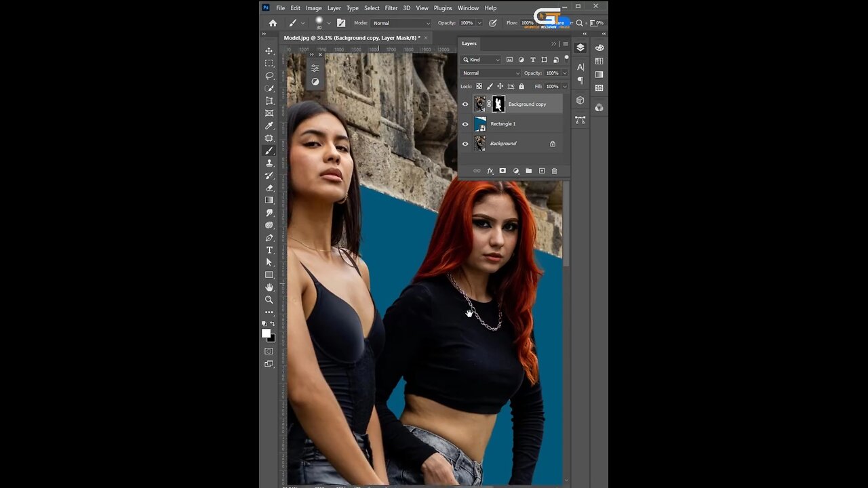Select the Path Selection tool

coord(269,262)
